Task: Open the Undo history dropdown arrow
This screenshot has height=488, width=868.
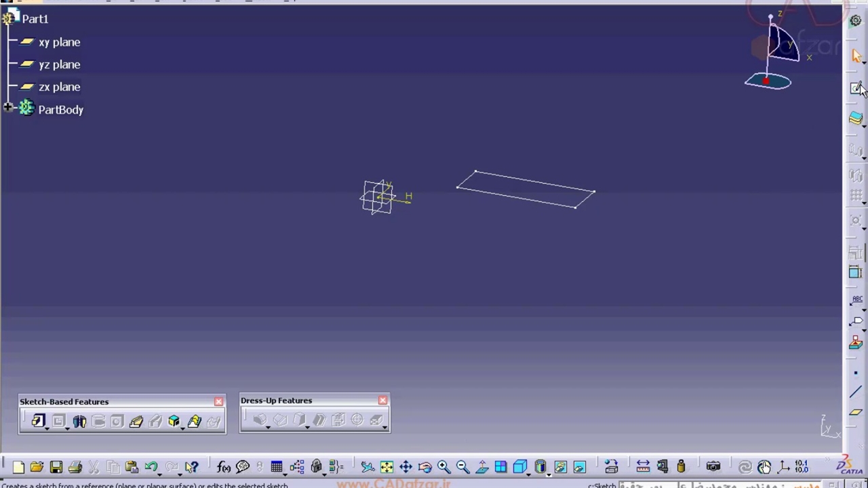Action: [160, 472]
